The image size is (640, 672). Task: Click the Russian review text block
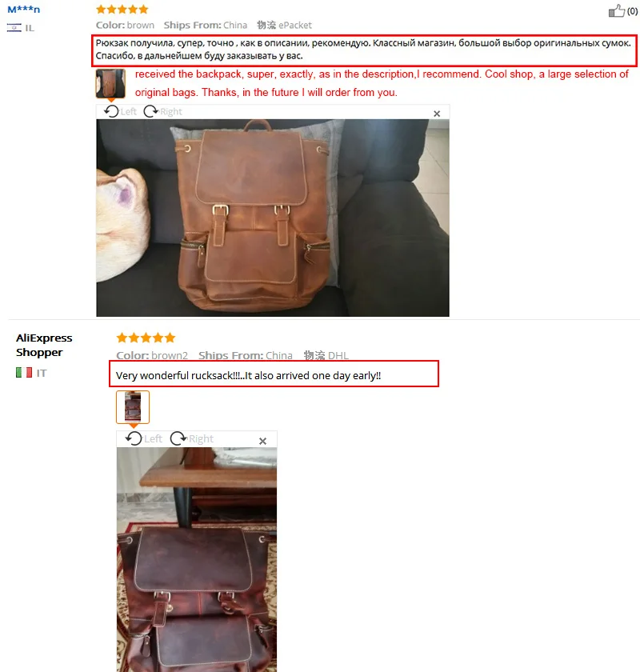coord(364,50)
